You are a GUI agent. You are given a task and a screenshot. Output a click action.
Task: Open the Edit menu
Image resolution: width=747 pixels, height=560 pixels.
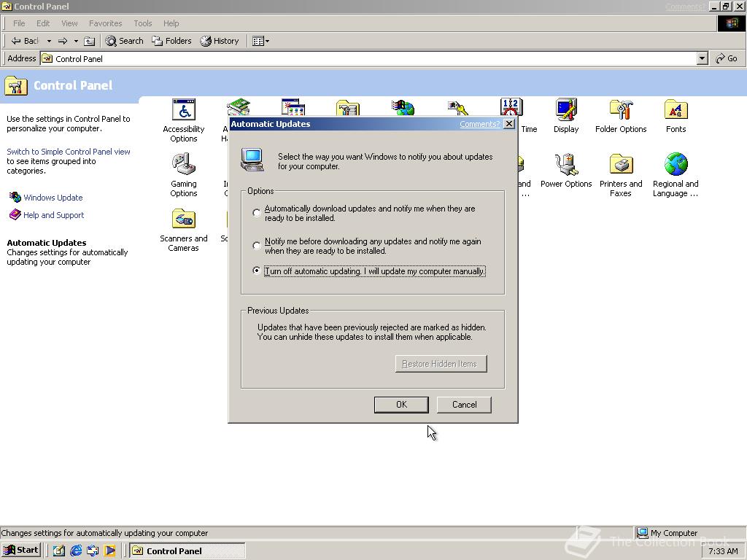[x=43, y=23]
